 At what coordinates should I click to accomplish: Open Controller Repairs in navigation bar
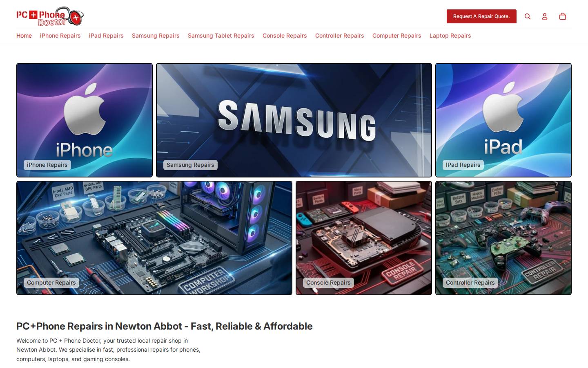340,36
